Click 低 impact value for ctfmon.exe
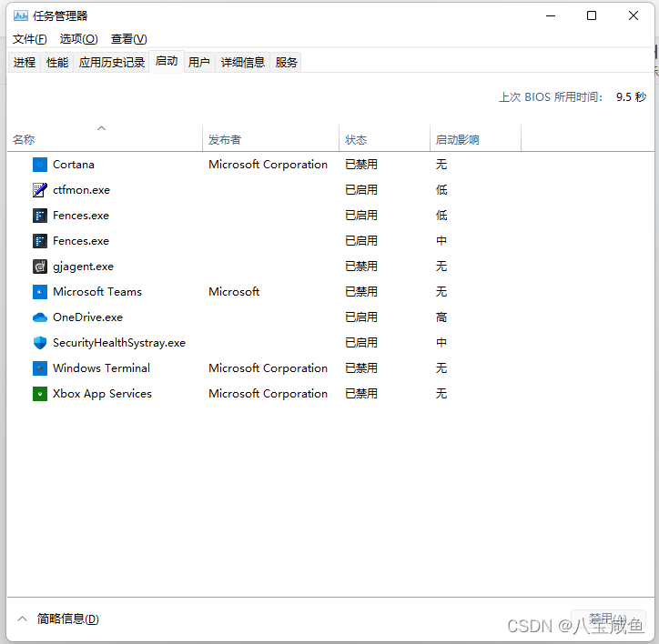 441,190
